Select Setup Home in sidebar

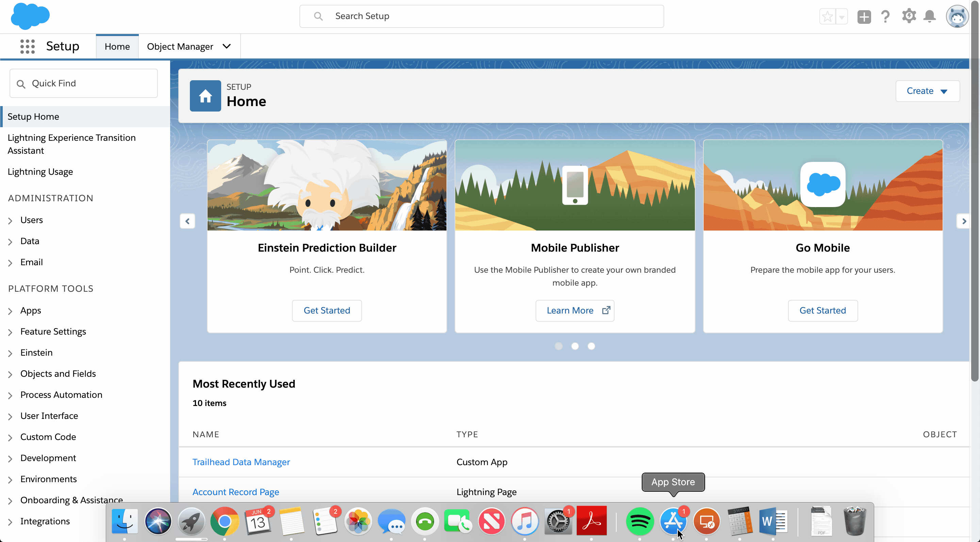click(85, 116)
